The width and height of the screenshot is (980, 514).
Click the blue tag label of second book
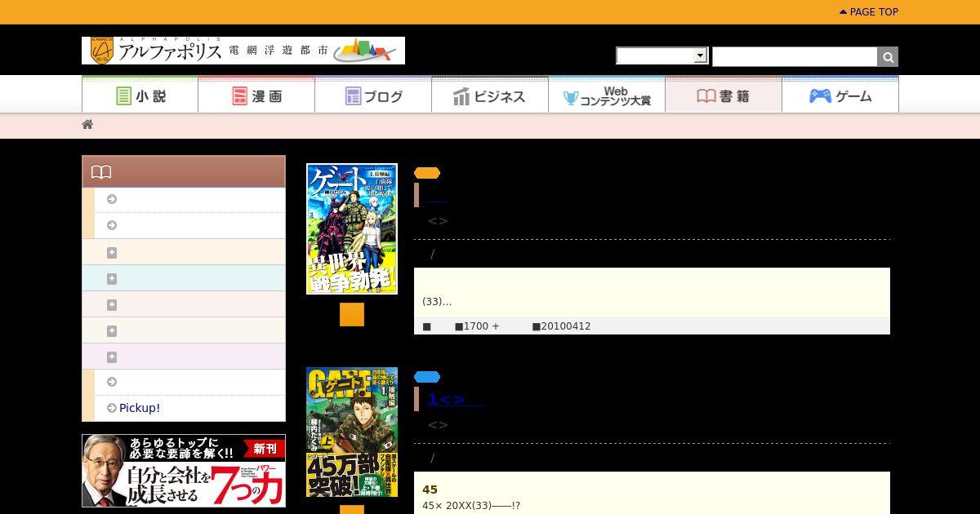(x=427, y=377)
